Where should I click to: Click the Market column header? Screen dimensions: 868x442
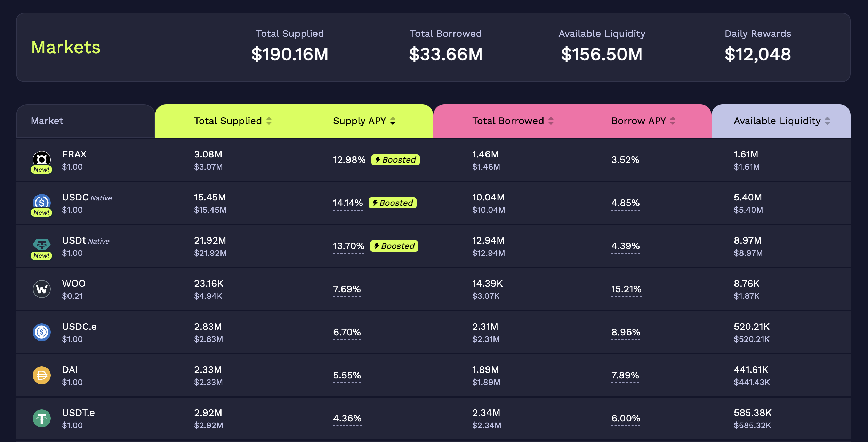click(x=47, y=121)
